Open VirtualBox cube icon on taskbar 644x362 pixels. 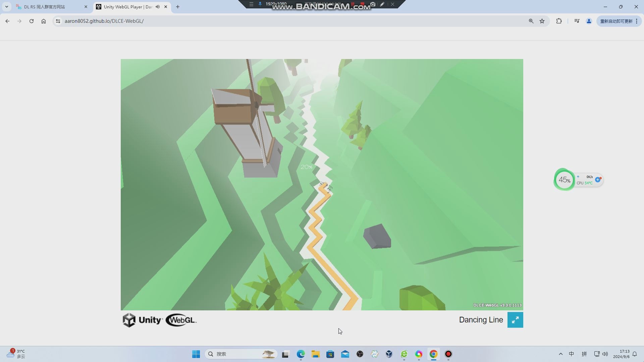(389, 354)
